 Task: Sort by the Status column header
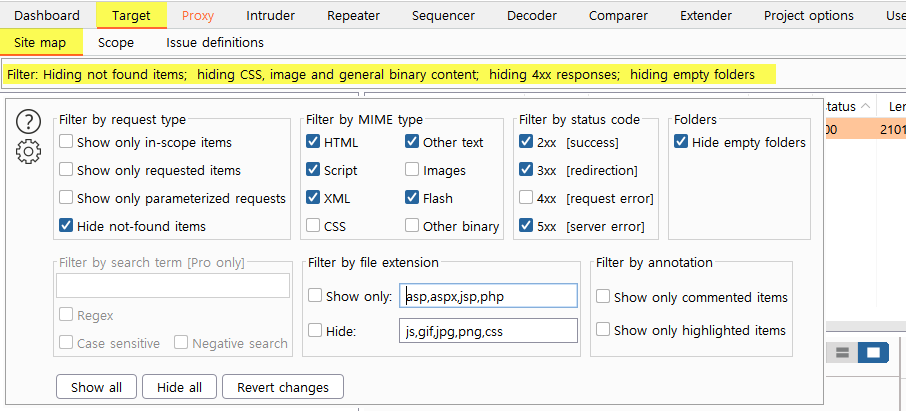point(846,106)
